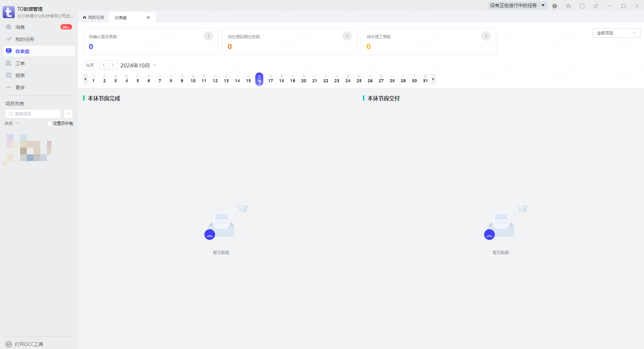Select day 24 in the date strip
This screenshot has width=644, height=349.
[x=348, y=79]
